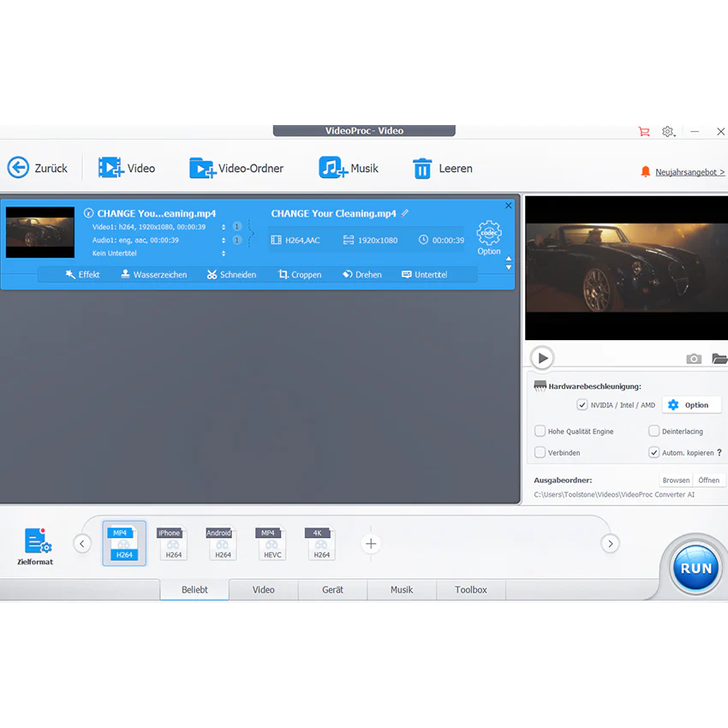Open the shopping cart icon
The height and width of the screenshot is (728, 728).
pyautogui.click(x=643, y=132)
